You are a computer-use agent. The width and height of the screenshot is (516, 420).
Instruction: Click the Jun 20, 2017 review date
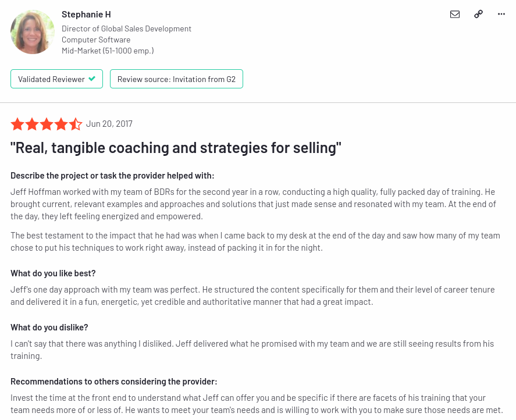point(109,124)
